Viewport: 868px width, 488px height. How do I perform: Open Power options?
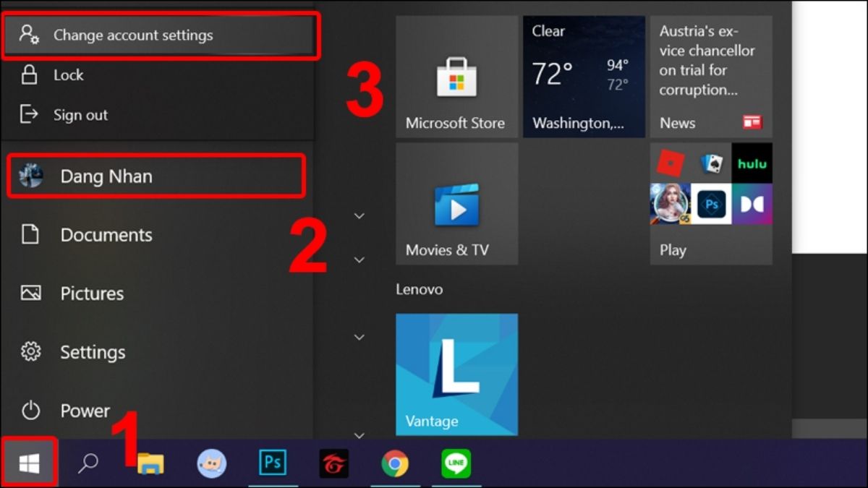click(x=84, y=411)
